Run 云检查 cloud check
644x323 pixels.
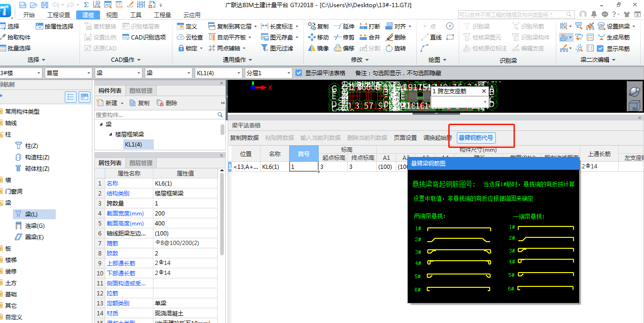tap(190, 37)
